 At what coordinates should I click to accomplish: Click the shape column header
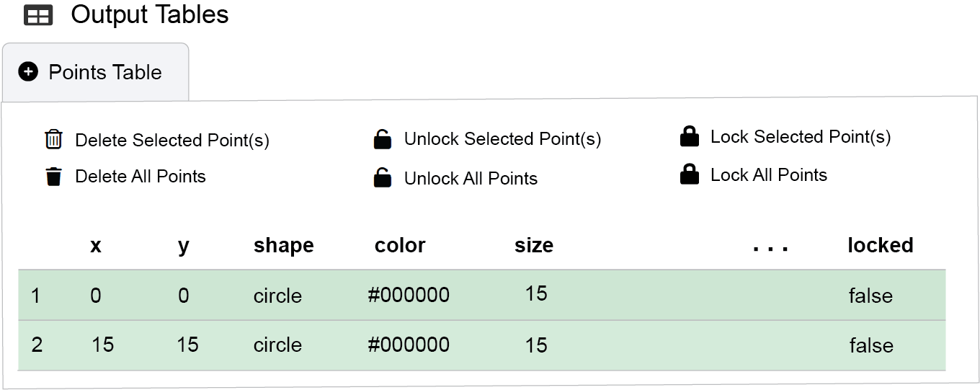coord(283,246)
